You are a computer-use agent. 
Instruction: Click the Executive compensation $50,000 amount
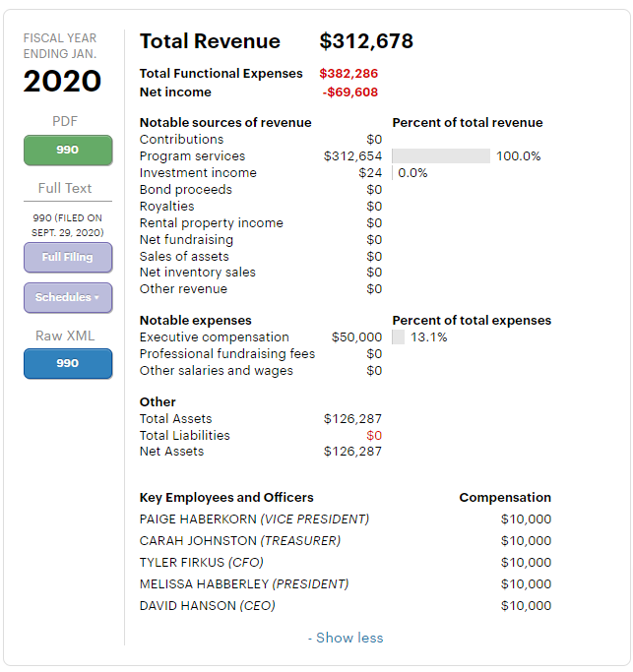pyautogui.click(x=356, y=337)
